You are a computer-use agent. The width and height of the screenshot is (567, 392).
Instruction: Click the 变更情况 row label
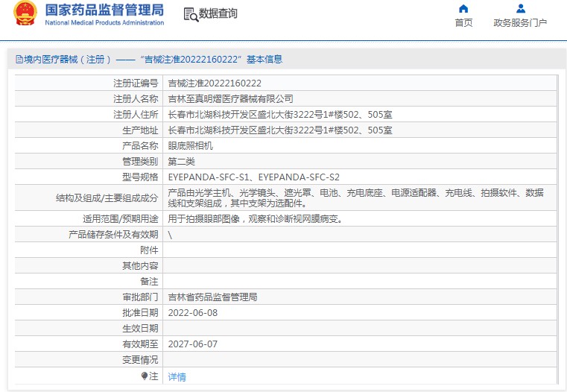point(140,360)
